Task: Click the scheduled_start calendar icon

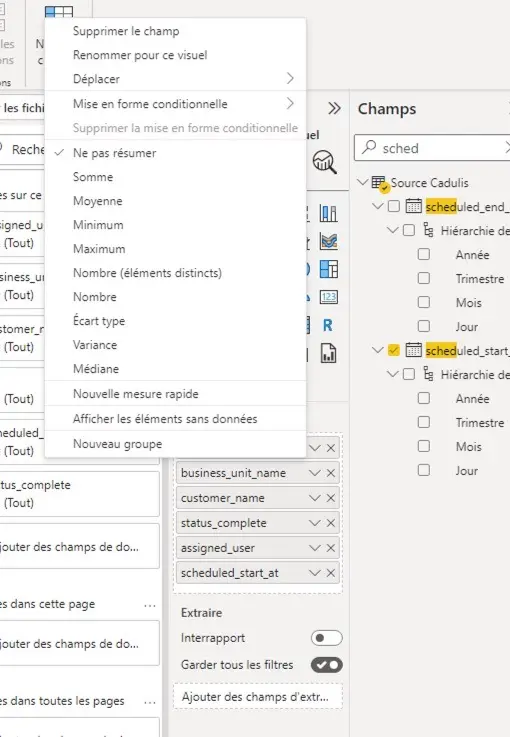Action: pyautogui.click(x=413, y=350)
